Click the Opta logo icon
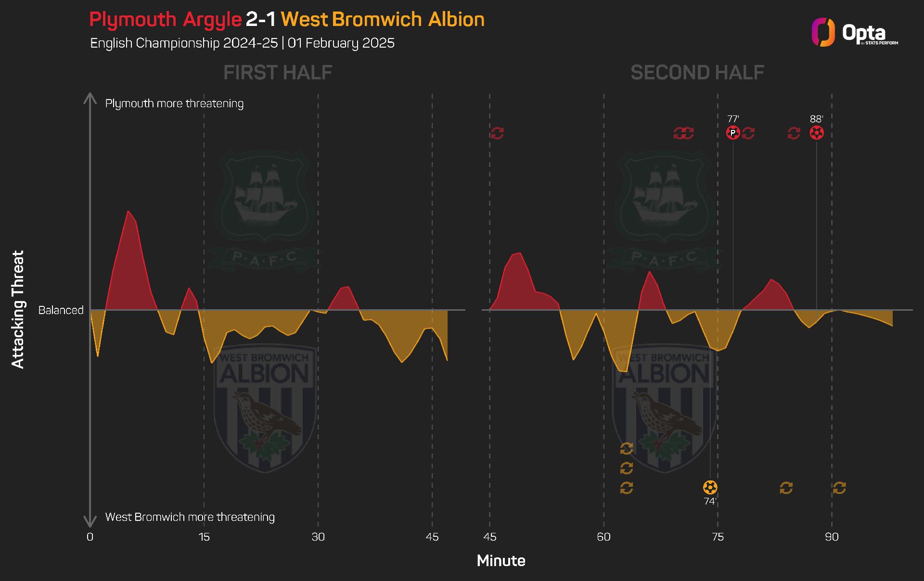The height and width of the screenshot is (581, 924). 823,33
